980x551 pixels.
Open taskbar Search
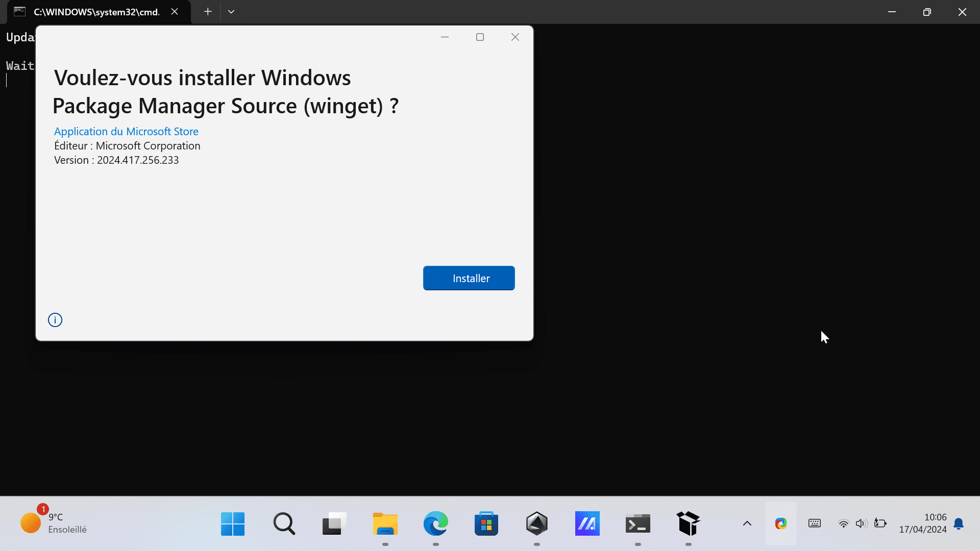tap(284, 523)
